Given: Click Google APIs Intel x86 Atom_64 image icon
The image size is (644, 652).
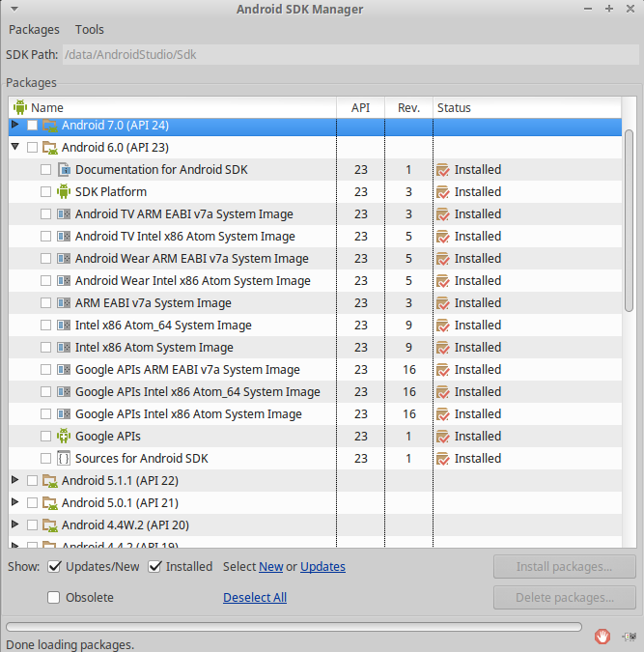Looking at the screenshot, I should click(64, 392).
